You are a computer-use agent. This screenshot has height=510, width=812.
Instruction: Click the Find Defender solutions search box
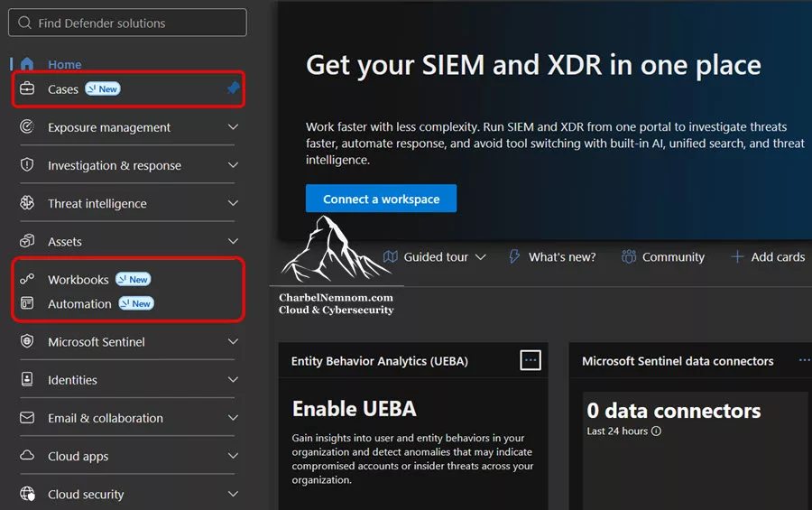tap(127, 23)
